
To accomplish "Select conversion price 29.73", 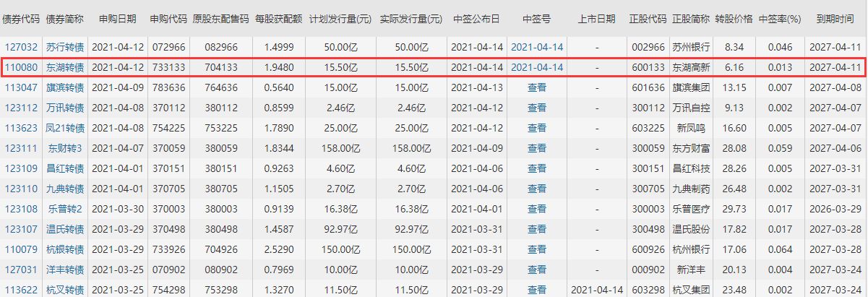I will pyautogui.click(x=734, y=209).
